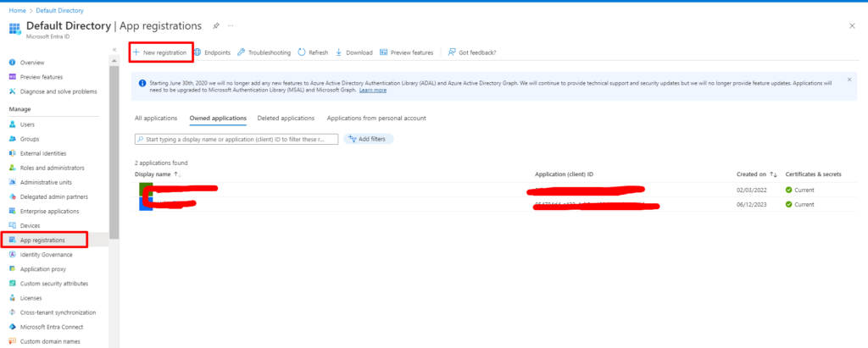Open the blue application thumbnail row

coord(146,204)
